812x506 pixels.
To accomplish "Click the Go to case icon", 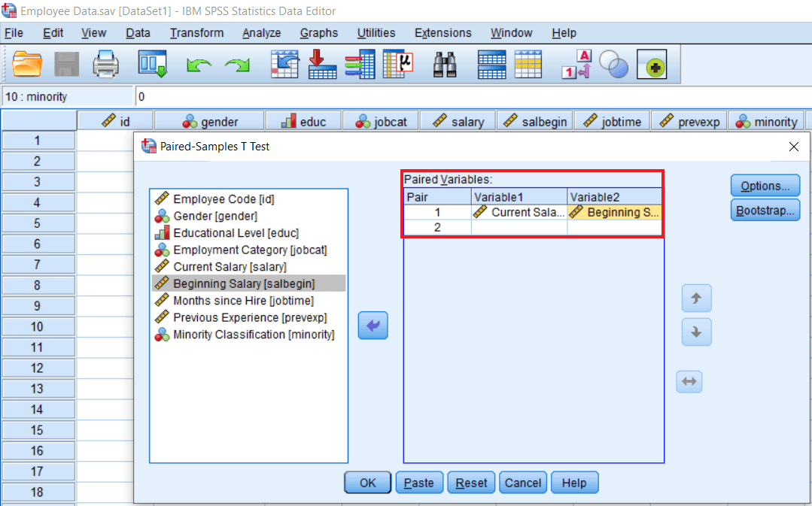I will 284,65.
